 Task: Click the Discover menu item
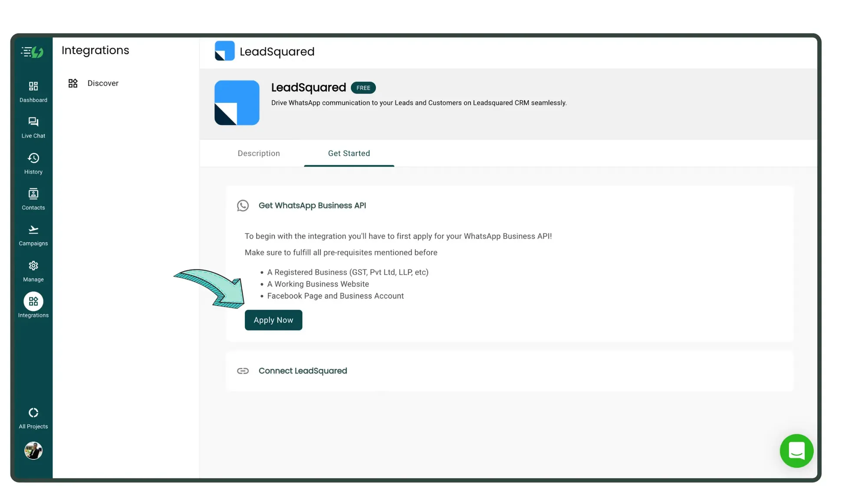click(x=102, y=83)
